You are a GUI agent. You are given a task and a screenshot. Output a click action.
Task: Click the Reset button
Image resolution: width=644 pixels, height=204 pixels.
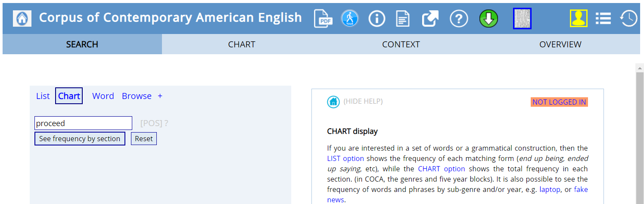[144, 139]
